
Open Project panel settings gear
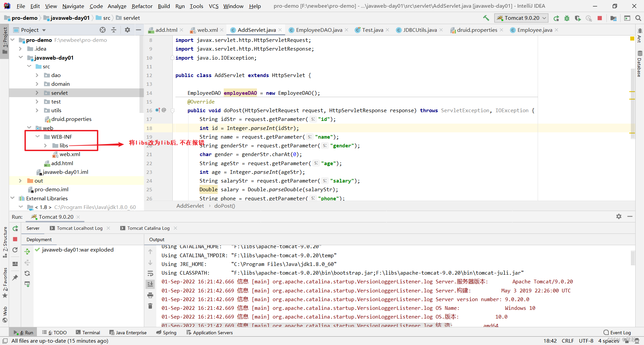[x=127, y=30]
